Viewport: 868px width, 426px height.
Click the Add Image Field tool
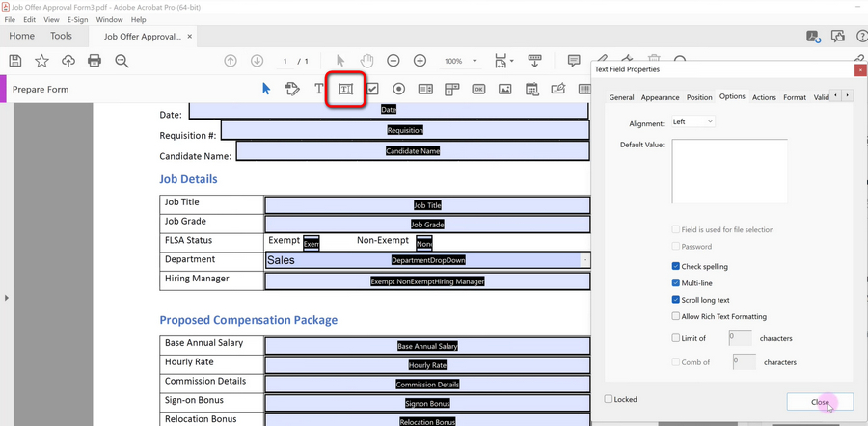point(504,90)
